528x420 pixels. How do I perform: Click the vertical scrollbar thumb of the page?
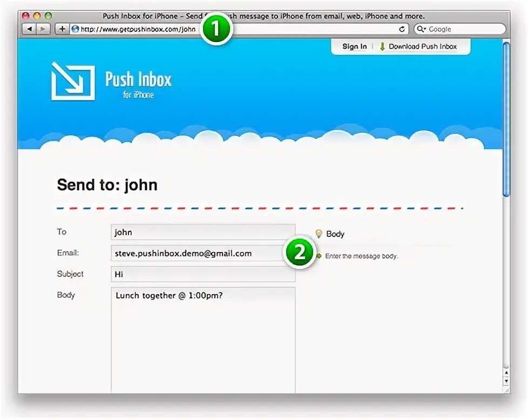pyautogui.click(x=506, y=119)
